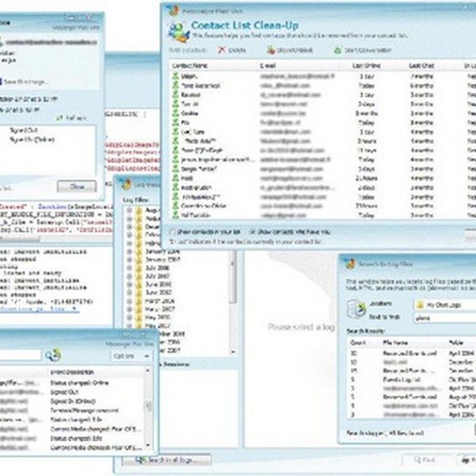The image size is (476, 476).
Task: Select 'Show contacts who have you' radio button
Action: pyautogui.click(x=253, y=231)
